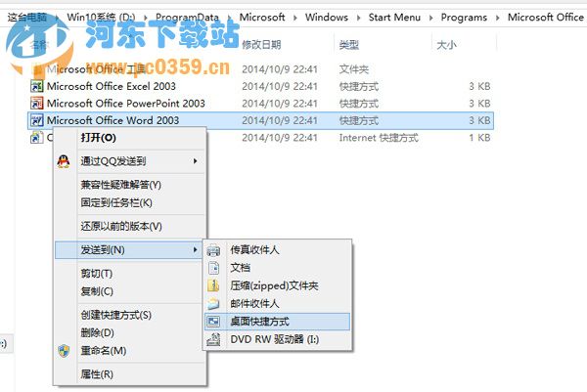This screenshot has width=587, height=392.
Task: Expand the 通过QQ发送到 submenu arrow
Action: click(194, 161)
